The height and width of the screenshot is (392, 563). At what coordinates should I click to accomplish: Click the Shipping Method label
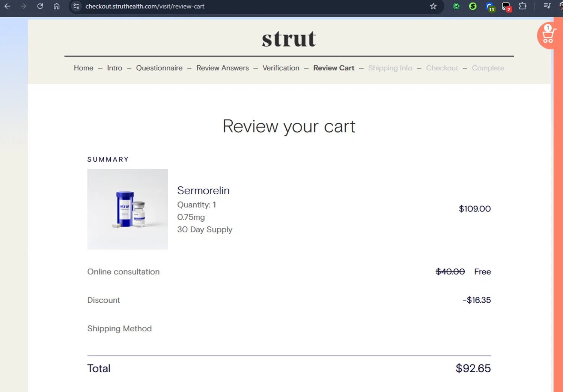pyautogui.click(x=119, y=329)
